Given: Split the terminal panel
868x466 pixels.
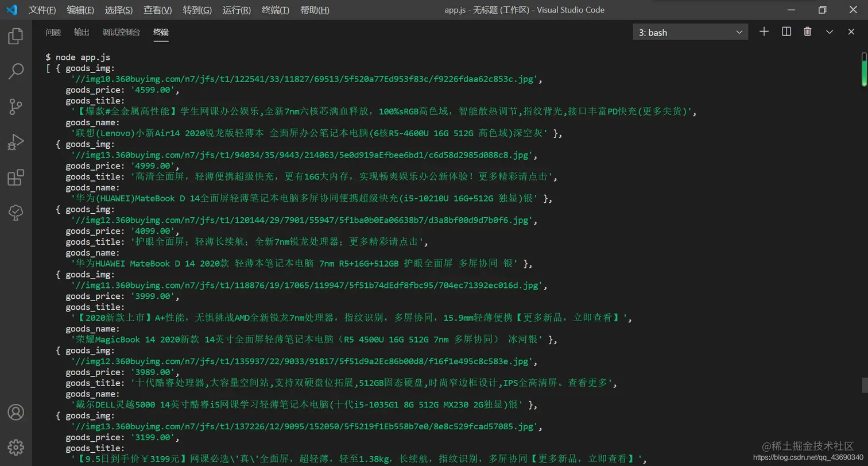Looking at the screenshot, I should (786, 32).
